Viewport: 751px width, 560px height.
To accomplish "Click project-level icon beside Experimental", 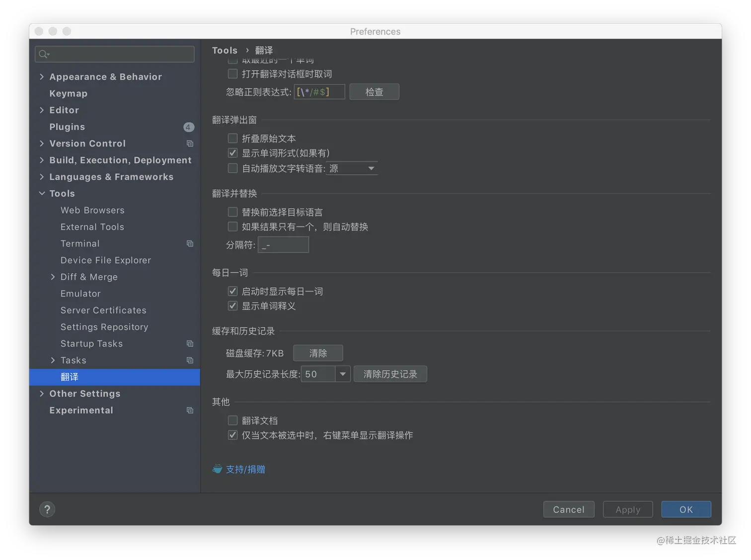I will point(190,410).
